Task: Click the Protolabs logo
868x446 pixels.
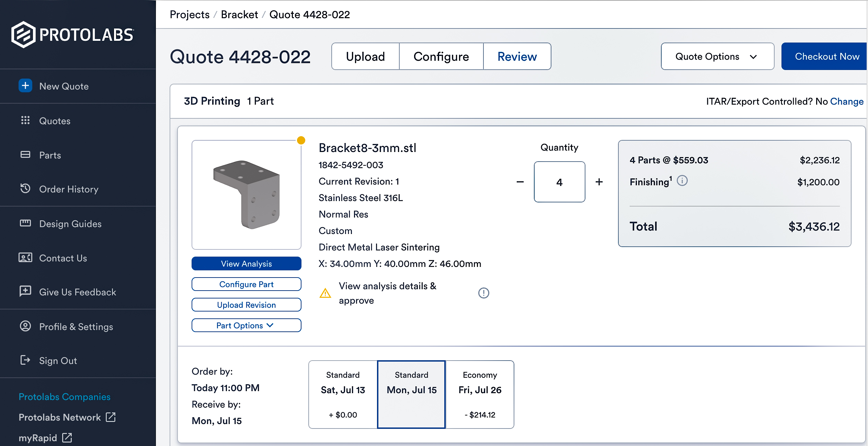Action: (x=72, y=35)
